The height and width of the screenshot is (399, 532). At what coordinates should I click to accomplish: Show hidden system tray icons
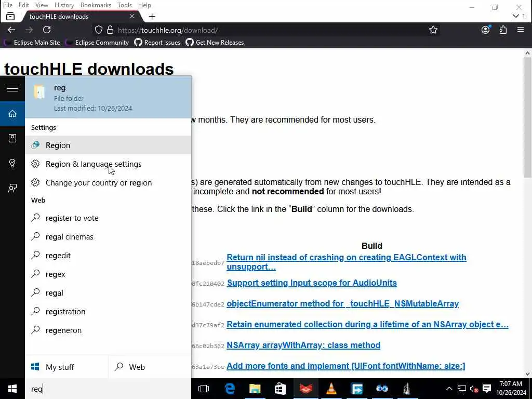pyautogui.click(x=449, y=389)
